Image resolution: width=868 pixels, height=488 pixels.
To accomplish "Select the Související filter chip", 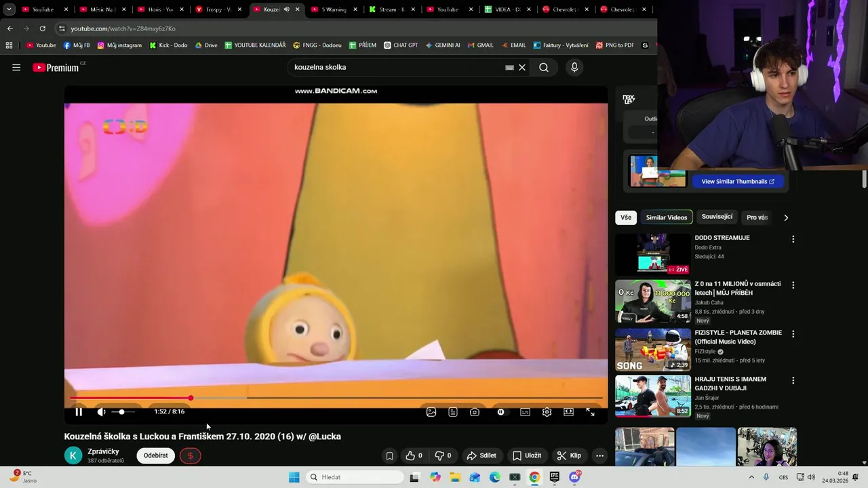I will [717, 217].
